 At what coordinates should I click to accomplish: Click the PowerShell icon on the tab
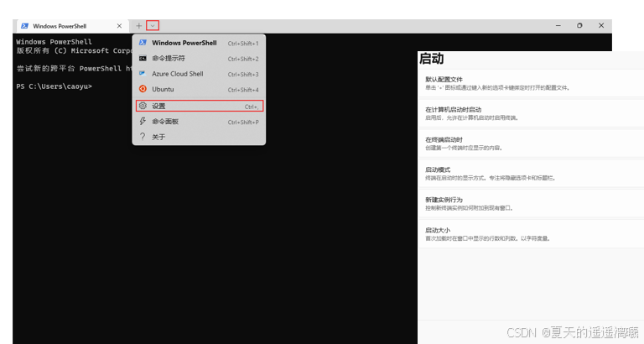[24, 26]
